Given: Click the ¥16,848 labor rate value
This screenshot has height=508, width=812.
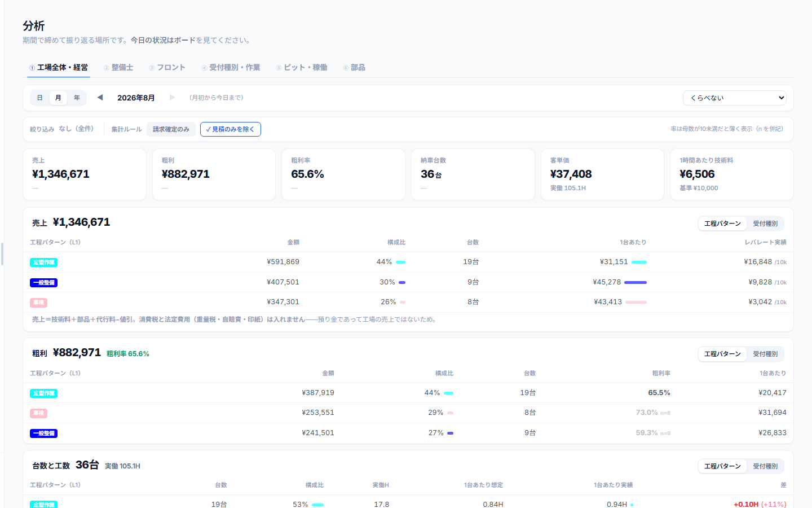Looking at the screenshot, I should 758,262.
